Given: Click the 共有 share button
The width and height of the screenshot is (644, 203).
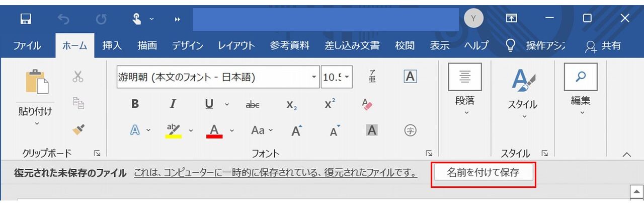Looking at the screenshot, I should click(x=603, y=45).
